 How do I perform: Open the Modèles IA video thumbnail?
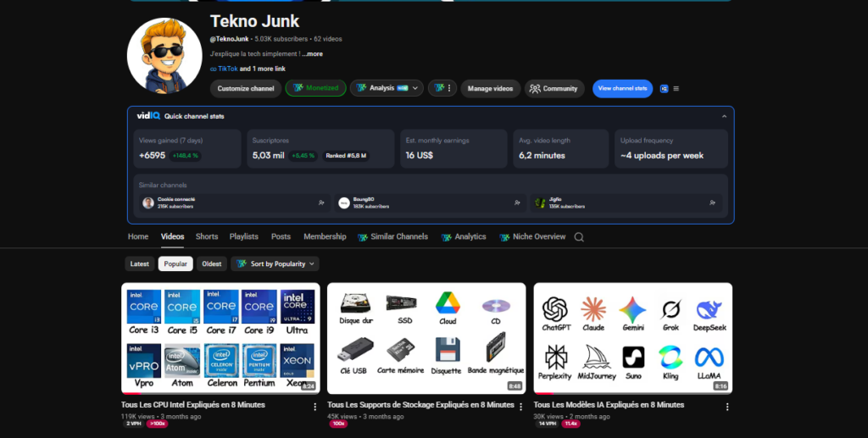(632, 339)
